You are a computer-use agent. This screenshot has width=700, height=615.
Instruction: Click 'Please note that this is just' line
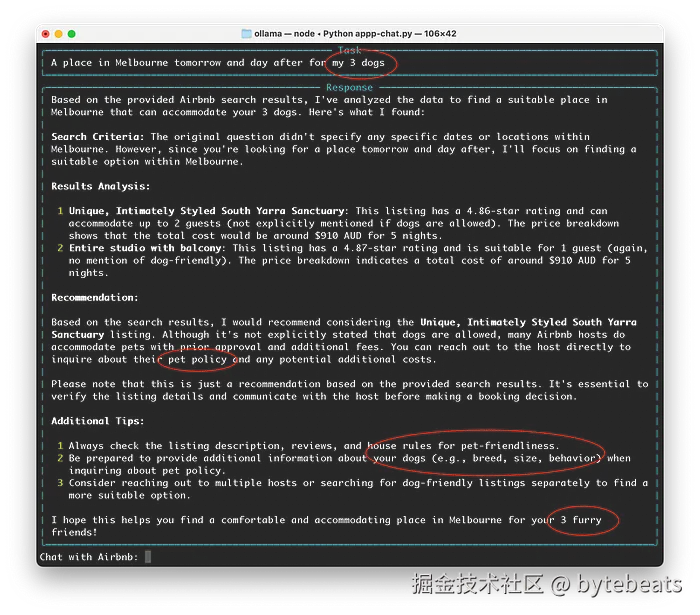142,384
